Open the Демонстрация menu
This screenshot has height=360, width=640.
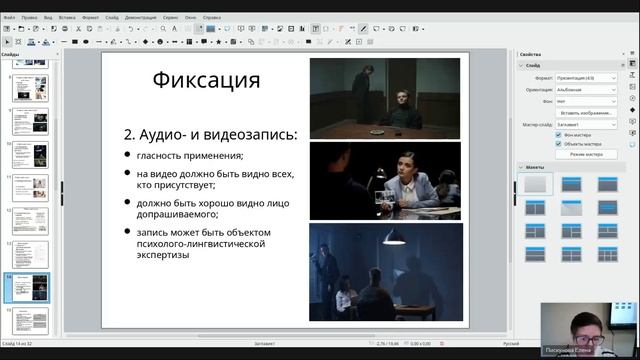pos(140,18)
